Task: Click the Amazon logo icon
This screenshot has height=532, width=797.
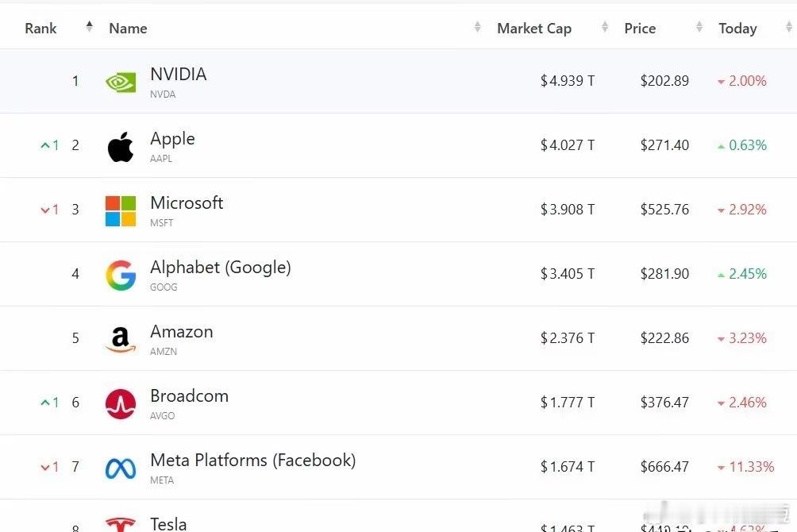Action: (121, 340)
